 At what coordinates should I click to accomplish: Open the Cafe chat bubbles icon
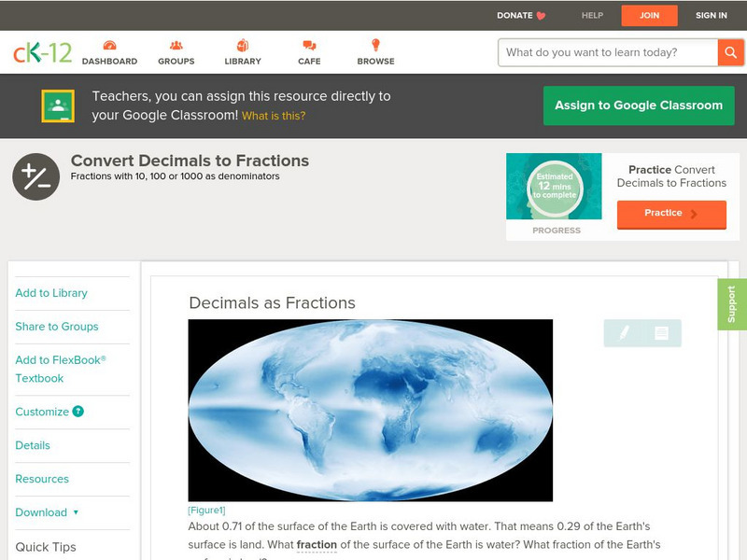coord(309,45)
